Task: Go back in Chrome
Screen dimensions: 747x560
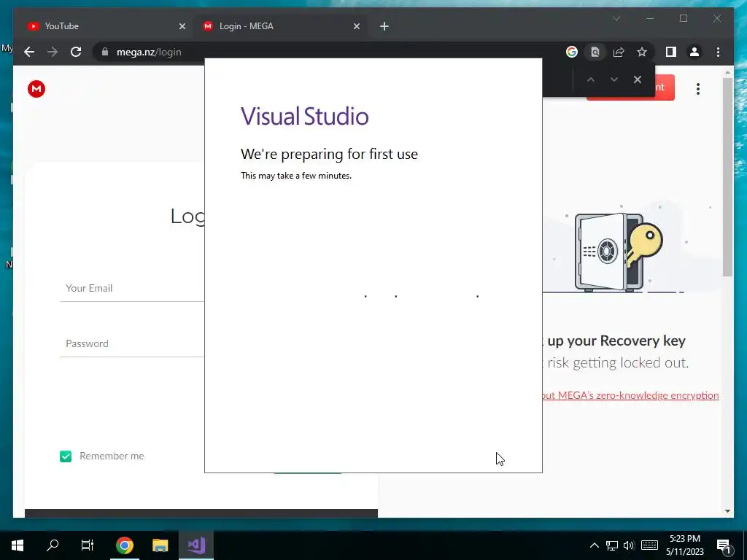Action: pos(29,52)
